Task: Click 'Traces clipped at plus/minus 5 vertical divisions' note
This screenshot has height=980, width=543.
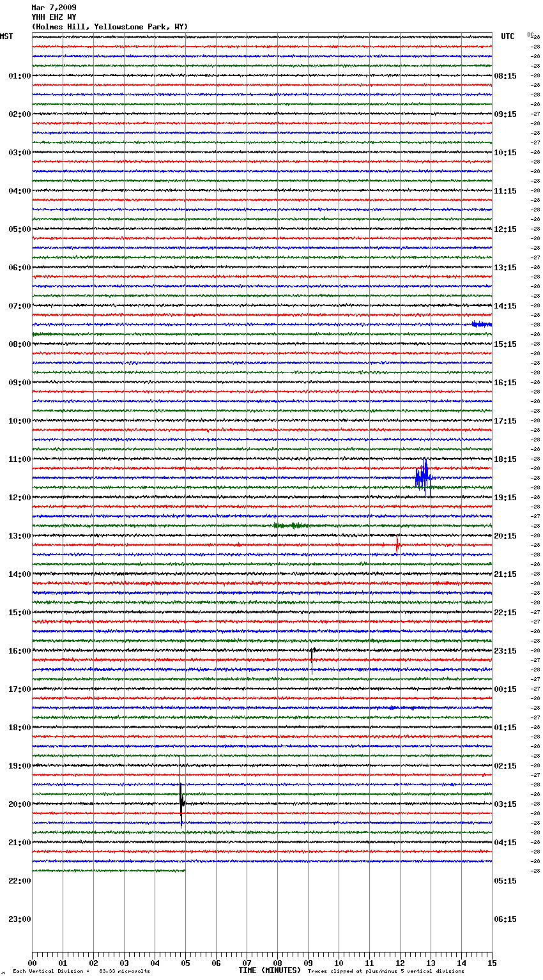Action: pos(386,971)
